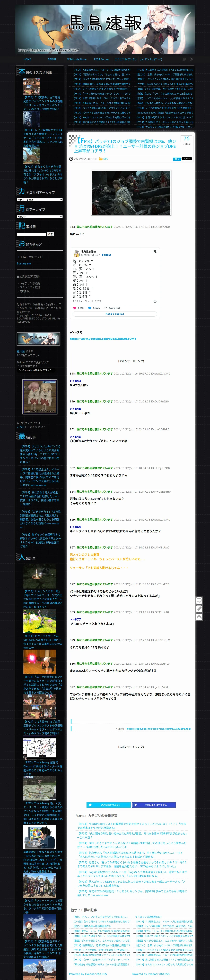The width and height of the screenshot is (210, 980).
Task: Open DPS category article 今のDPSはPTリストの敵視順
Action: (x=132, y=826)
